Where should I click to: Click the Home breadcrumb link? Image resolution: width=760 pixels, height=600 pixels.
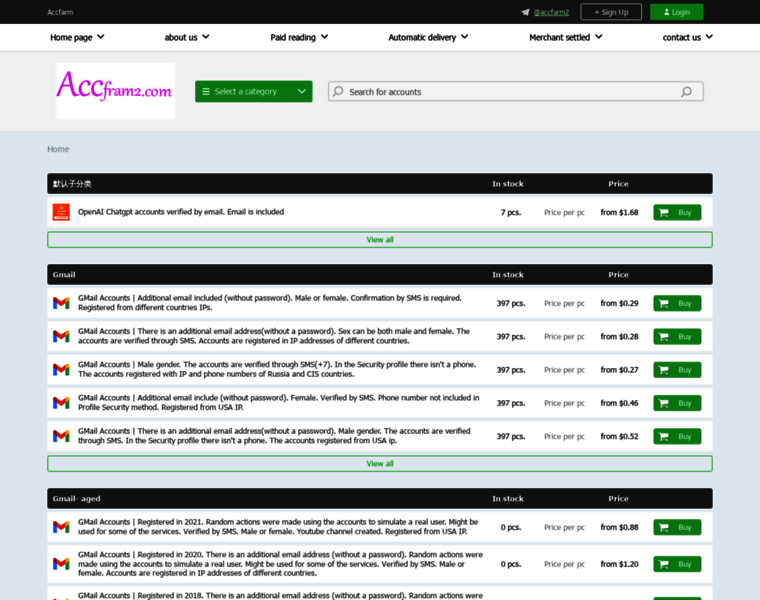click(x=58, y=149)
